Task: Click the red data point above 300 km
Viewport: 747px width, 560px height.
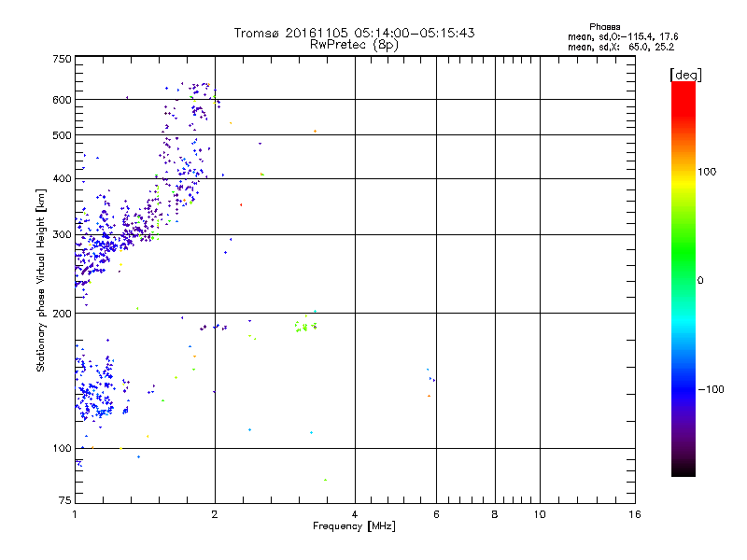Action: [x=241, y=204]
